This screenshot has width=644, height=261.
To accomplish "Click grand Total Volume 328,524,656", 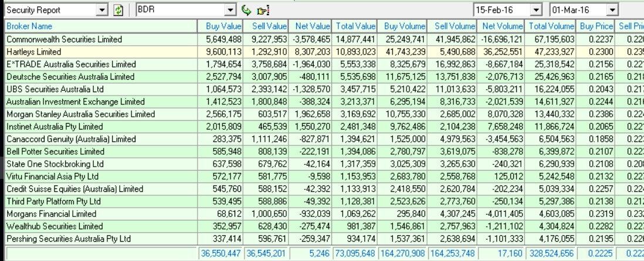I will point(551,253).
